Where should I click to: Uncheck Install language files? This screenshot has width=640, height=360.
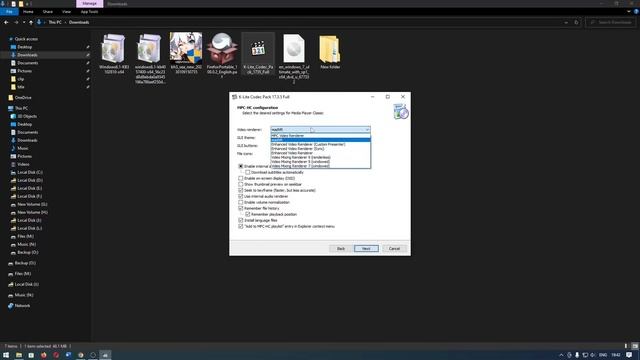pos(241,220)
